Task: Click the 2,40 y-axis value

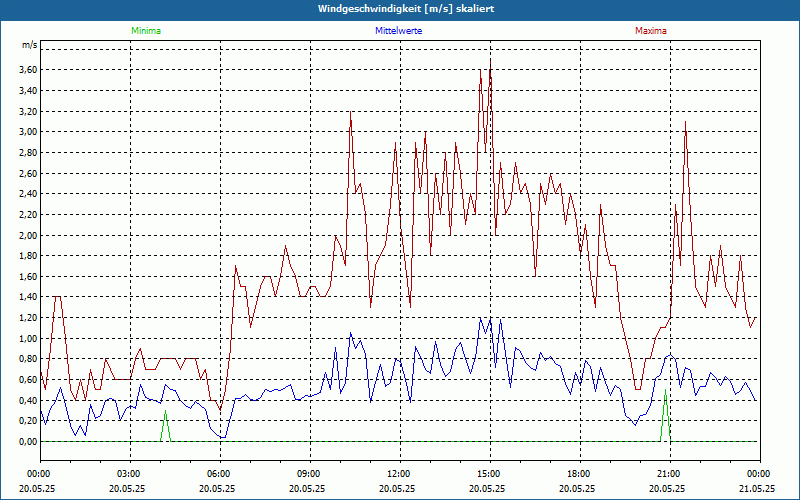Action: [29, 194]
